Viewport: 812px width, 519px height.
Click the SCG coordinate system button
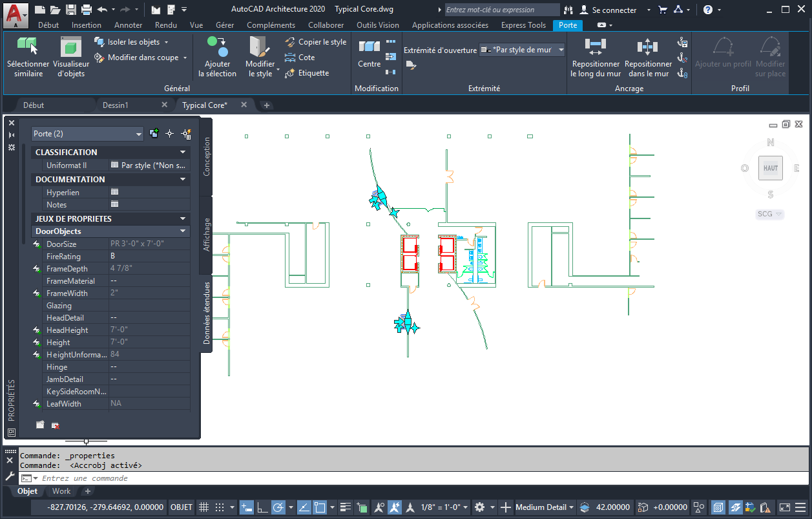pyautogui.click(x=769, y=214)
